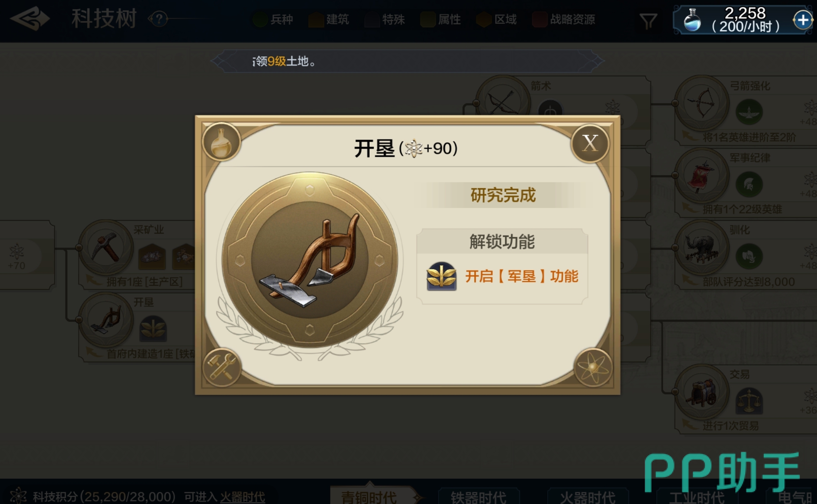Switch to the 铁器时代 tab

tap(478, 497)
